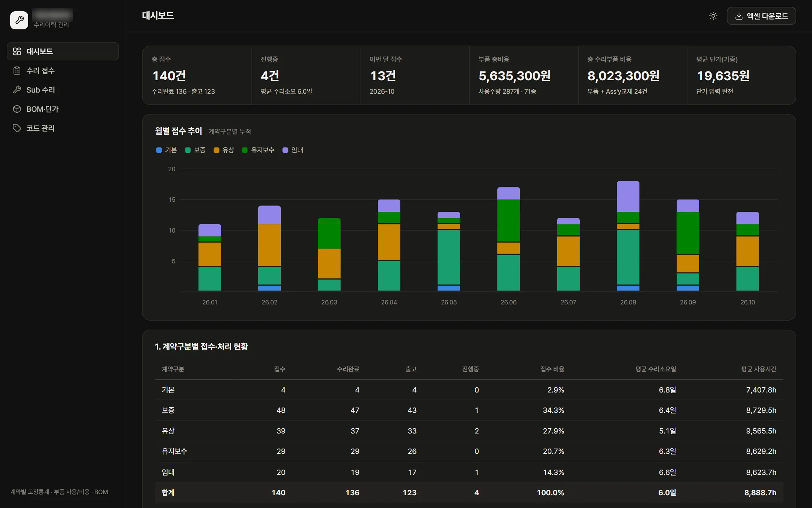
Task: Toggle the 임대 legend series
Action: (293, 150)
